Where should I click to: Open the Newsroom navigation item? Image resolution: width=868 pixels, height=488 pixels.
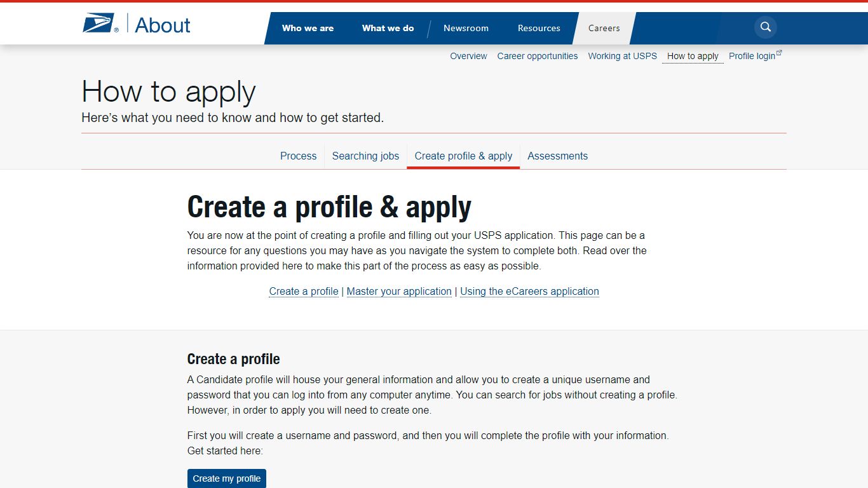click(x=466, y=28)
